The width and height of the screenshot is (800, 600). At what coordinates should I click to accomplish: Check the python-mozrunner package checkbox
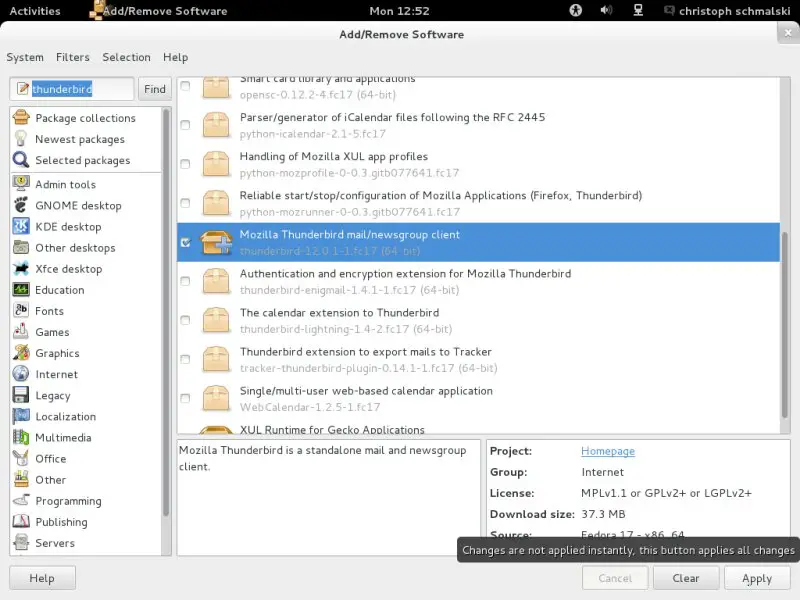pyautogui.click(x=185, y=203)
